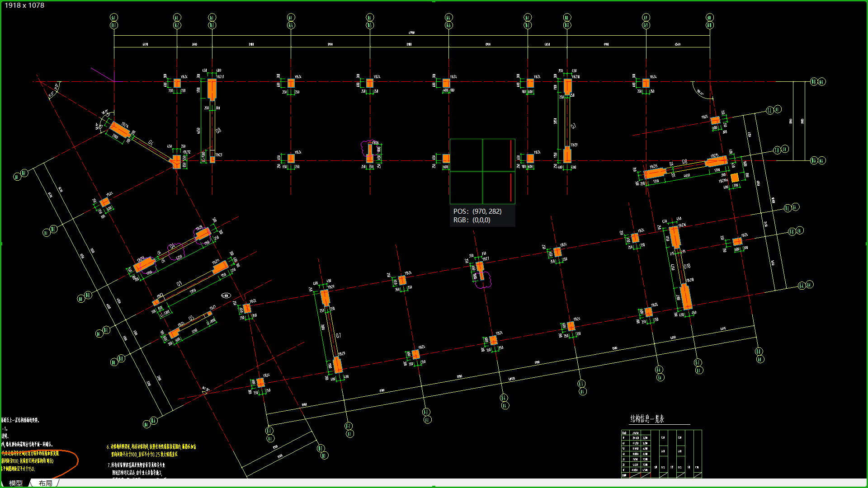The width and height of the screenshot is (868, 488).
Task: Click the small white oval label
Action: click(226, 296)
